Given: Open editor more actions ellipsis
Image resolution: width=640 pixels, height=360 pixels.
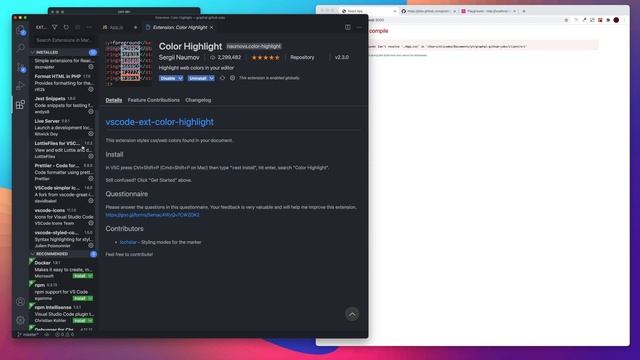Looking at the screenshot, I should (x=359, y=27).
